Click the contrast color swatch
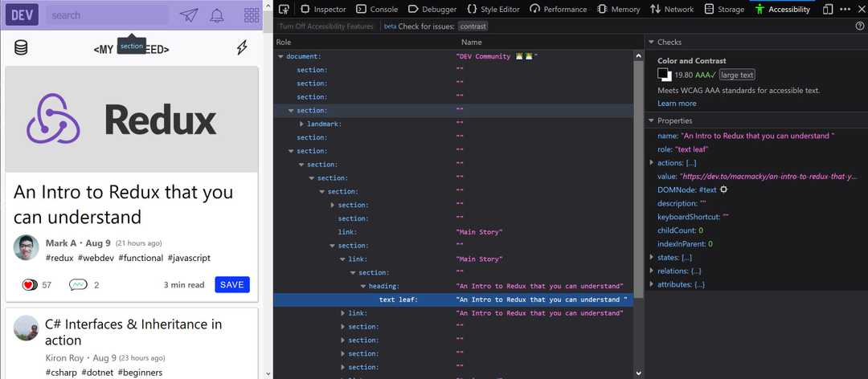 pos(664,75)
